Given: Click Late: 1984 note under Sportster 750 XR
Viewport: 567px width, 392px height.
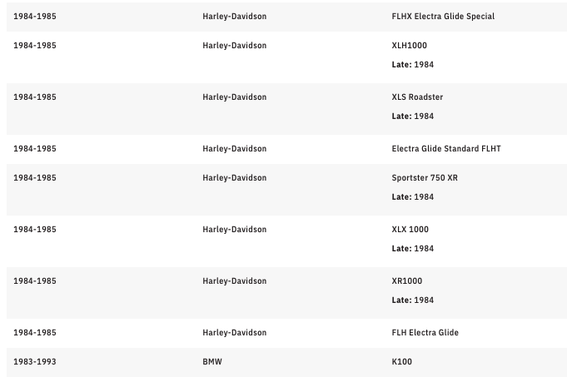Looking at the screenshot, I should point(412,197).
